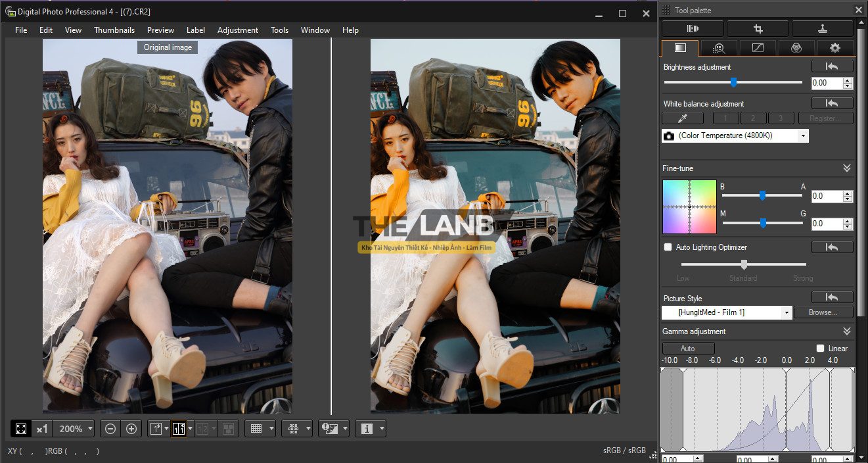Select the crop tool in Tool palette
Screen dimensions: 868x463
pyautogui.click(x=758, y=28)
